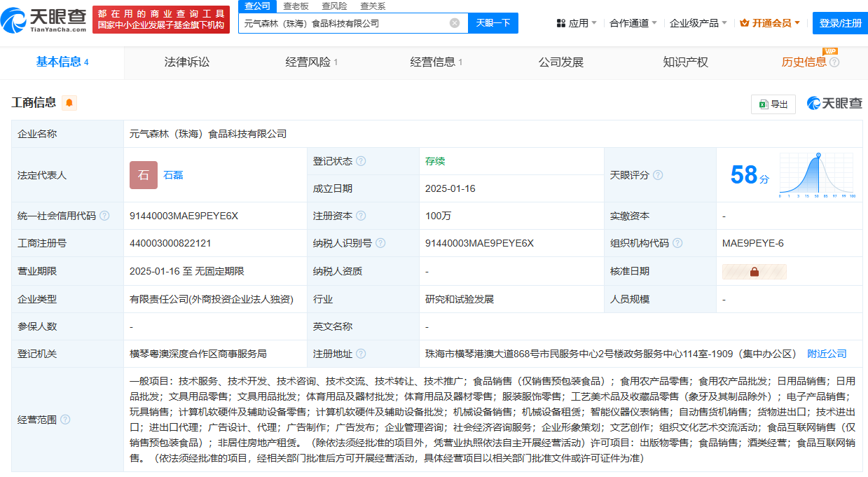Open help icon next to 登记状态
Viewport: 868px width, 477px height.
361,161
